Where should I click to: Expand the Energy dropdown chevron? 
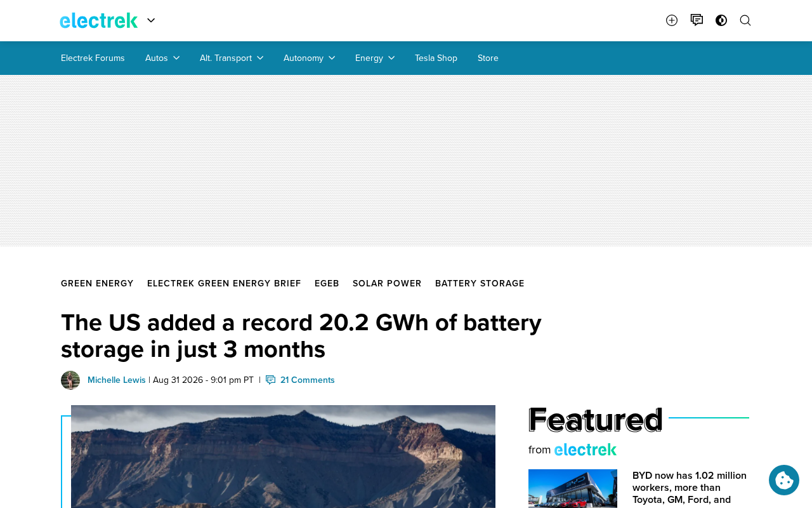pyautogui.click(x=391, y=58)
